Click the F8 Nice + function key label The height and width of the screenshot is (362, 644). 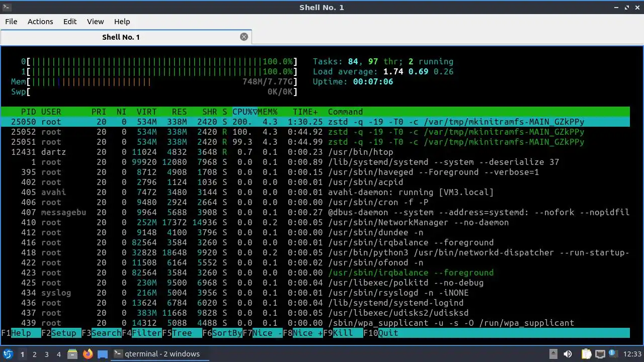pyautogui.click(x=303, y=333)
